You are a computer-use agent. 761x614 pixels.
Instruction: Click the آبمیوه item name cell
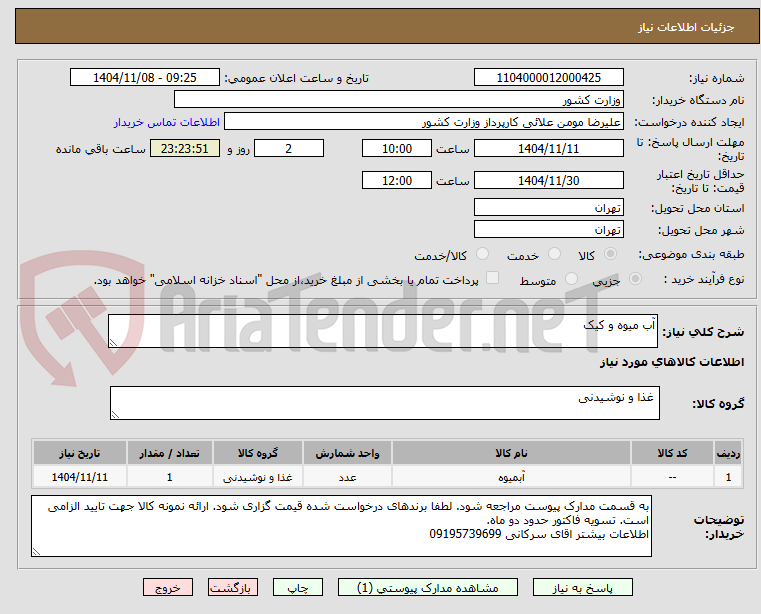click(x=511, y=477)
